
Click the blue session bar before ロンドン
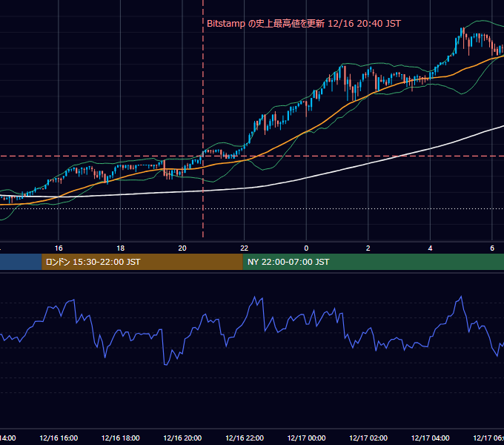point(21,262)
